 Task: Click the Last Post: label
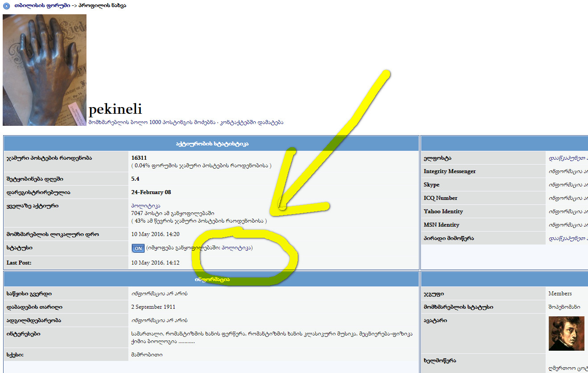click(x=19, y=263)
